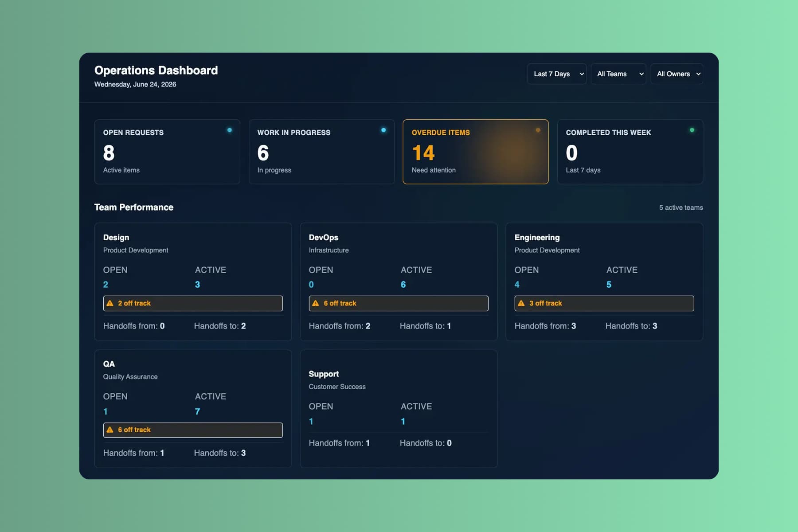Click Engineering 'Handoffs from: 3'
The height and width of the screenshot is (532, 798).
pyautogui.click(x=545, y=326)
